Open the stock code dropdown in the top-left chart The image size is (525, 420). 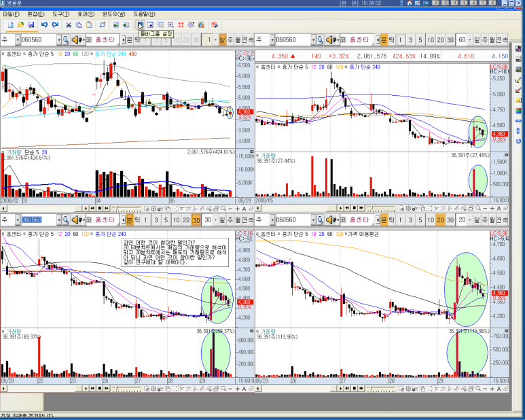click(x=58, y=40)
